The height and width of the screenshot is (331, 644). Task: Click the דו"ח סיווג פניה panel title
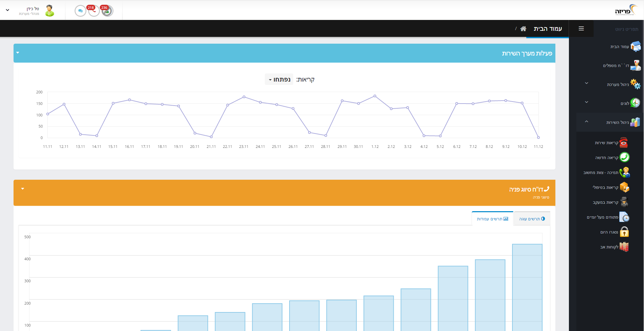(526, 190)
